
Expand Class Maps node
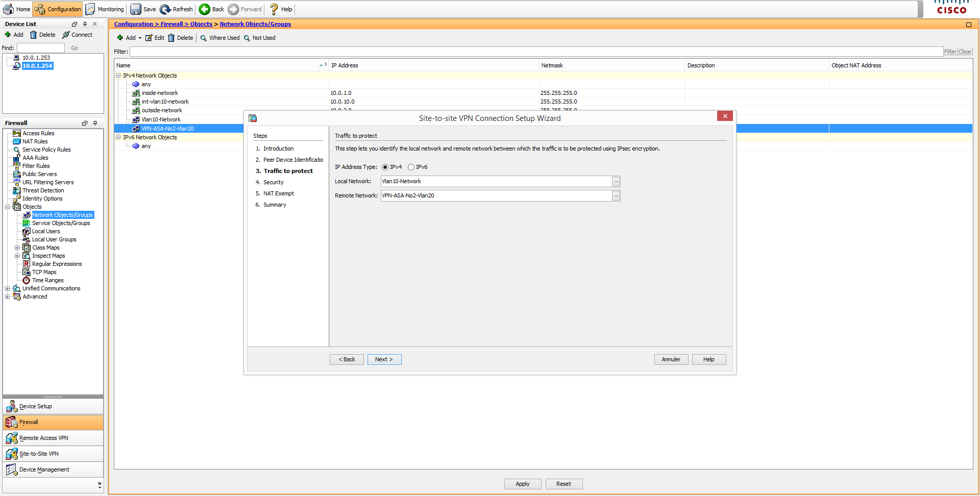17,247
